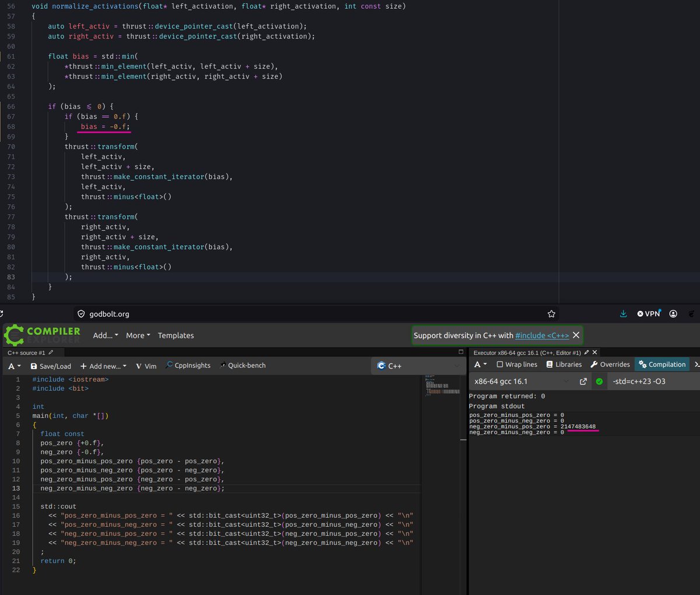Click '#include <bit>' on line 2
The height and width of the screenshot is (595, 700).
coord(61,388)
